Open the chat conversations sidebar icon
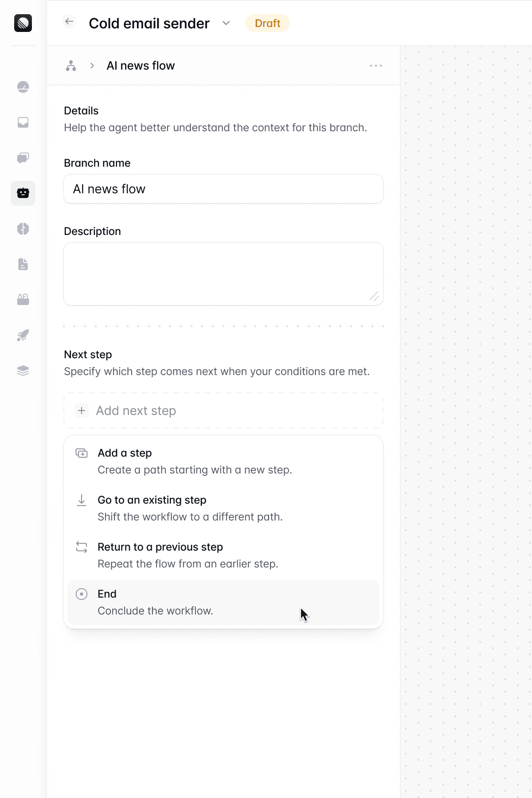The image size is (532, 798). 23,158
